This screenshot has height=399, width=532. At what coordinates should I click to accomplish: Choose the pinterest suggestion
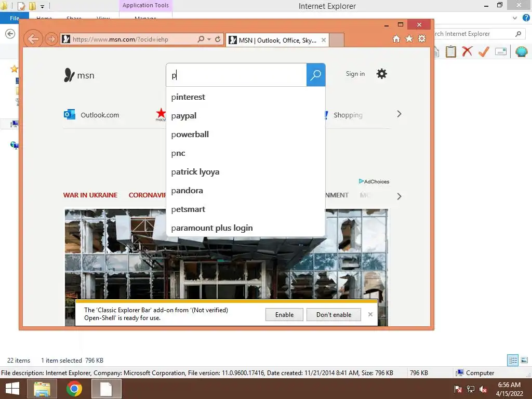pyautogui.click(x=246, y=97)
